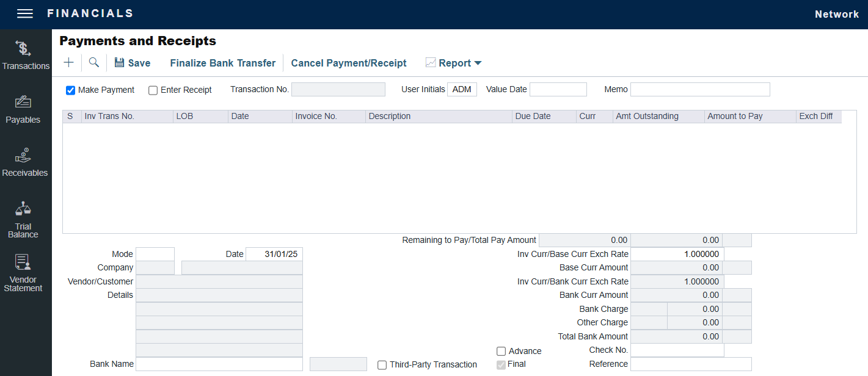This screenshot has height=376, width=868.
Task: Click Cancel Payment/Receipt
Action: (x=349, y=63)
